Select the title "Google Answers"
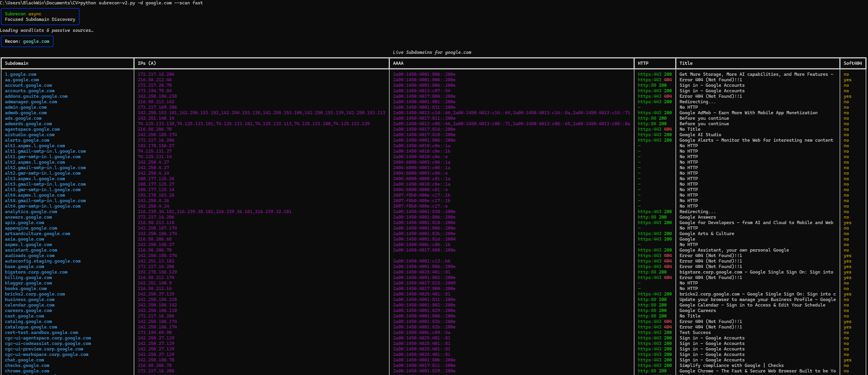This screenshot has width=868, height=375. [698, 217]
